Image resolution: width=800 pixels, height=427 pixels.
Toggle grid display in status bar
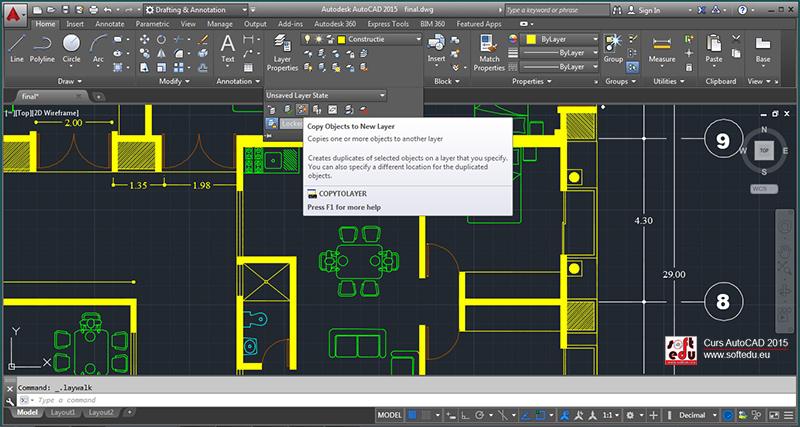click(412, 415)
